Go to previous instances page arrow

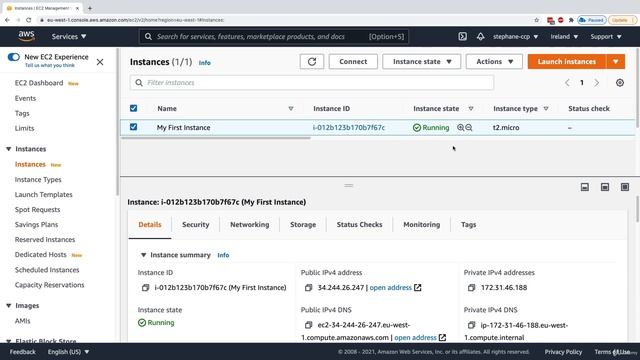click(x=567, y=83)
